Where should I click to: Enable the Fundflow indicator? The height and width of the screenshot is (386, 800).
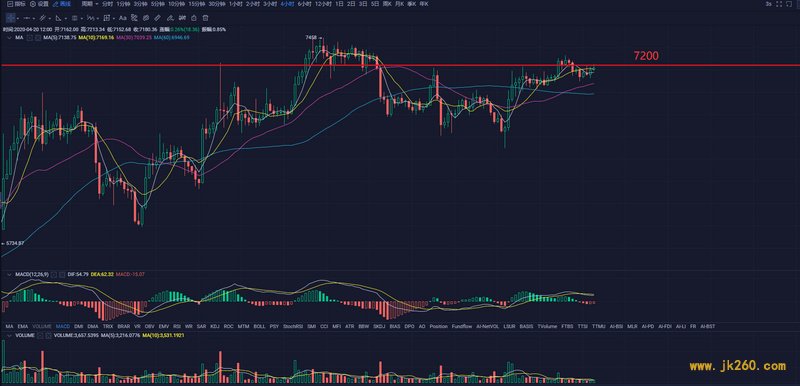(461, 326)
